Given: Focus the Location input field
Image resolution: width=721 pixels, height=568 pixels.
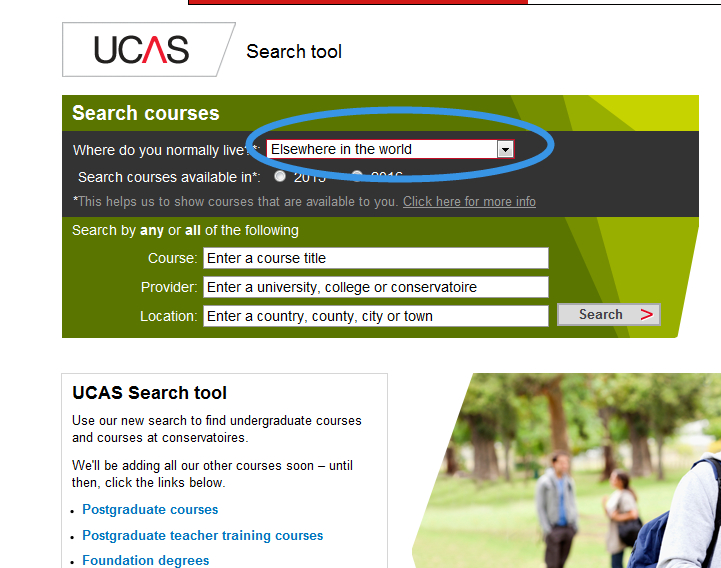Looking at the screenshot, I should click(x=376, y=316).
